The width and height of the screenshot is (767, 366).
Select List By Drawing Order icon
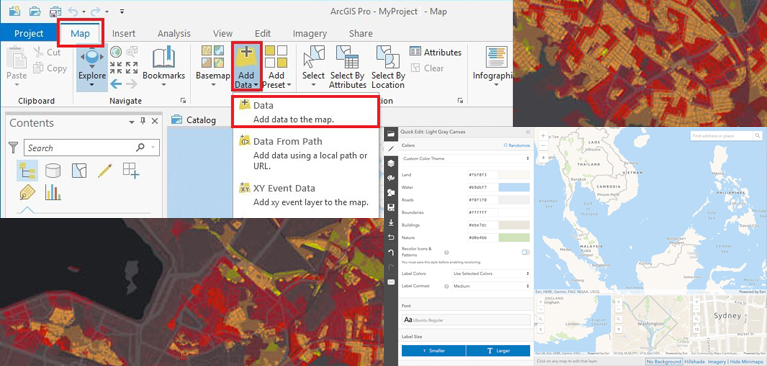click(27, 170)
